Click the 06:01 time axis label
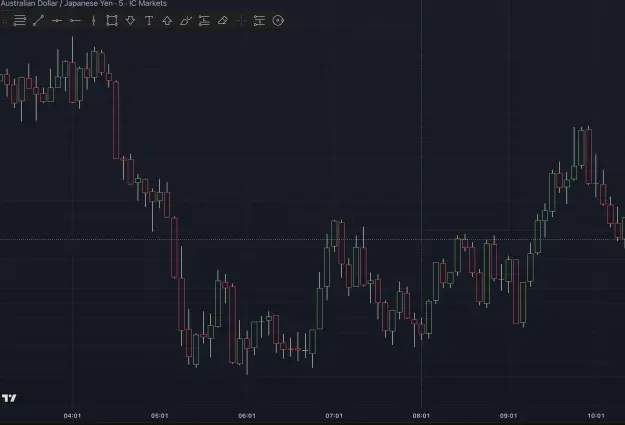Viewport: 625px width, 425px height. [247, 416]
